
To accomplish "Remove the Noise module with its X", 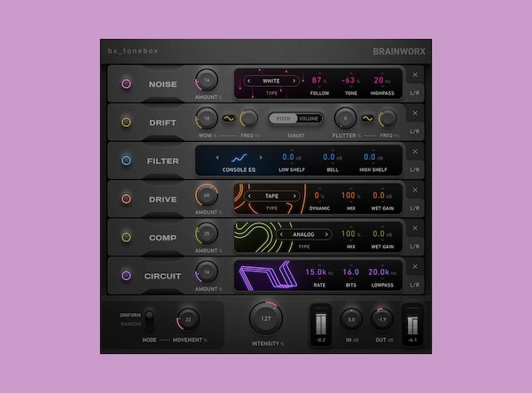I will pos(415,75).
